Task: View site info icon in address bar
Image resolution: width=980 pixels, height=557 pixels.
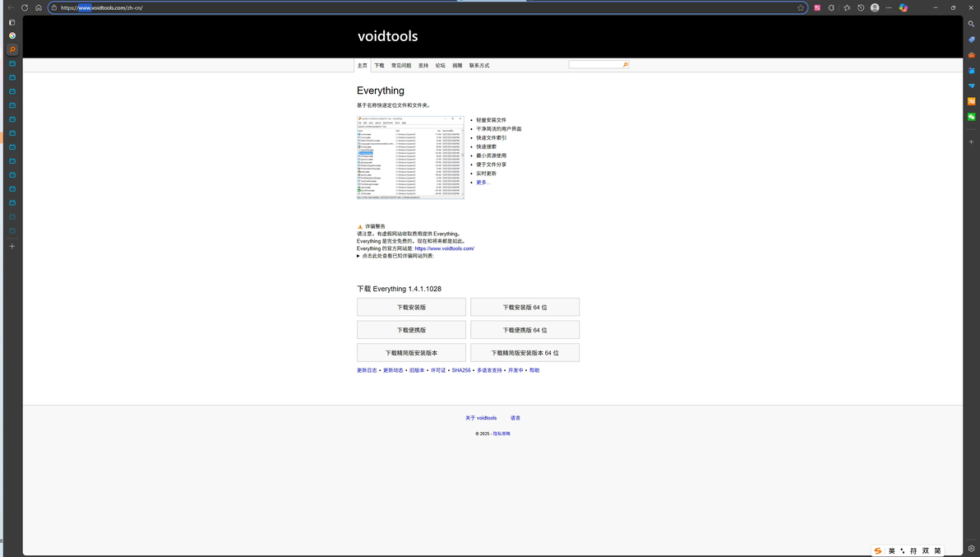Action: click(54, 7)
